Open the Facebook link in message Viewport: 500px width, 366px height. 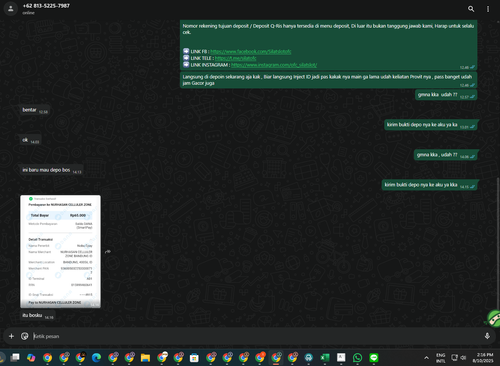click(251, 51)
